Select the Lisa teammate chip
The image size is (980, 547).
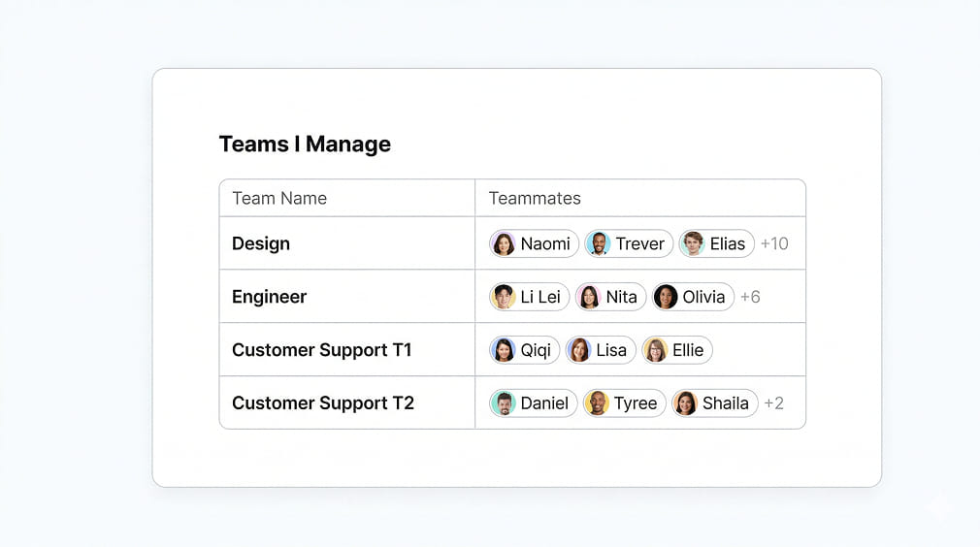point(601,350)
